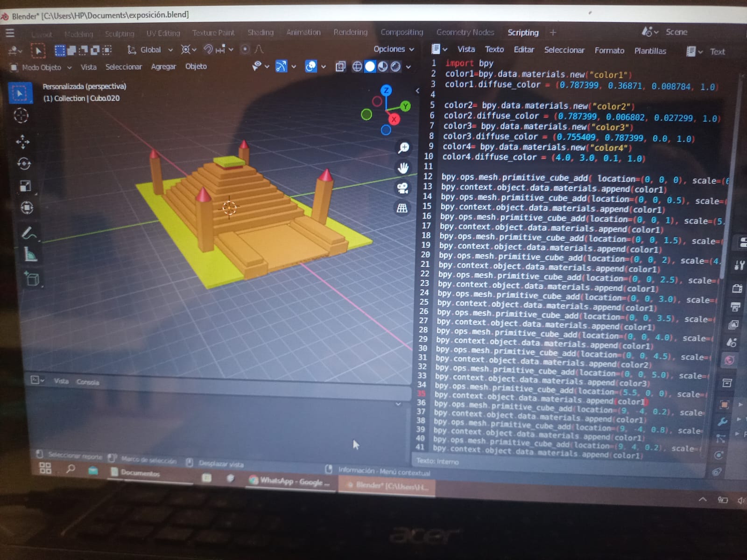Open the Opciones dropdown
Screen dimensions: 747x560
coord(393,49)
